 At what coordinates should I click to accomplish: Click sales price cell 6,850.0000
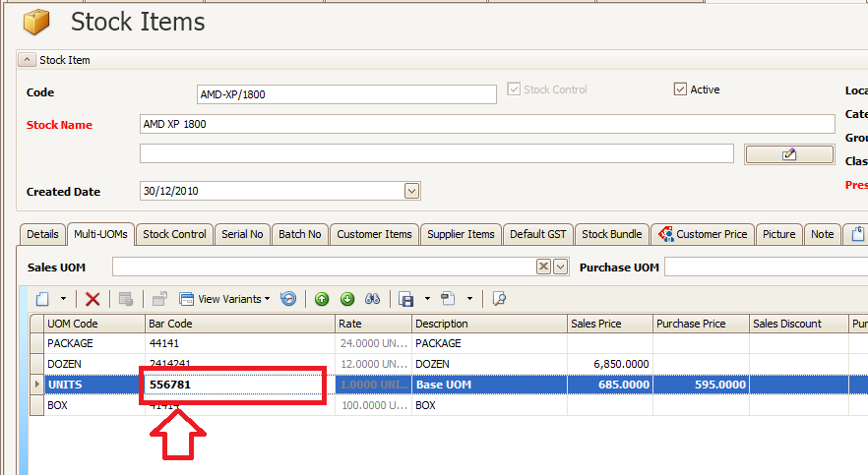(610, 364)
